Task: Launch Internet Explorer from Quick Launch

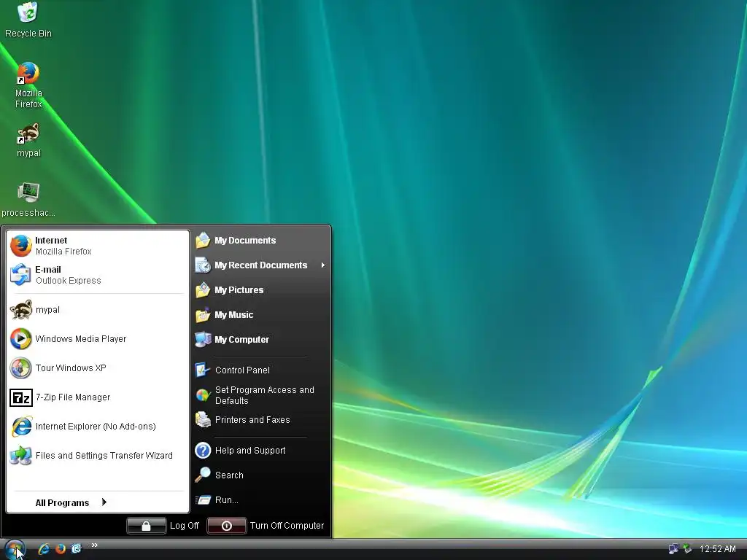Action: coord(44,549)
